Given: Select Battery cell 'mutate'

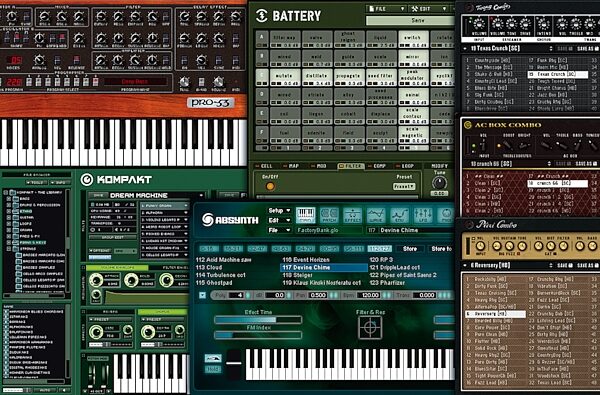Looking at the screenshot, I should click(285, 78).
